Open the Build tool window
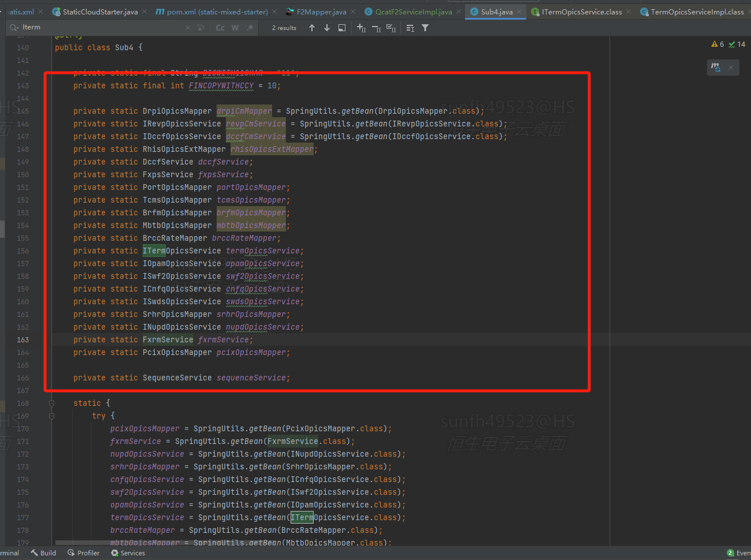The image size is (751, 560). point(44,553)
